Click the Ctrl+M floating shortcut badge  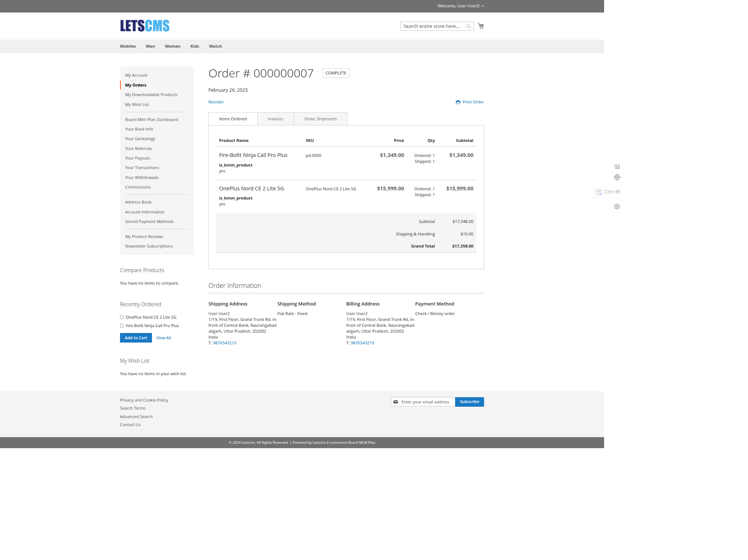pyautogui.click(x=607, y=192)
